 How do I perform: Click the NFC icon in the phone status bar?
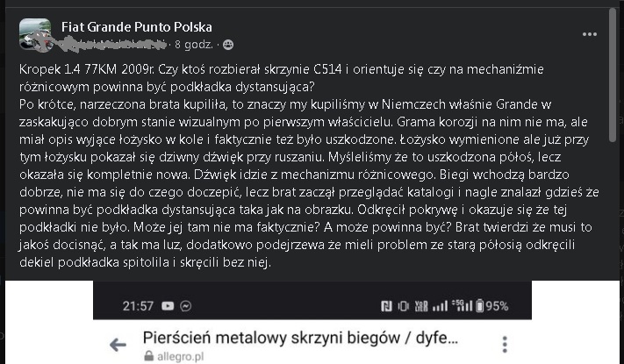[x=386, y=306]
